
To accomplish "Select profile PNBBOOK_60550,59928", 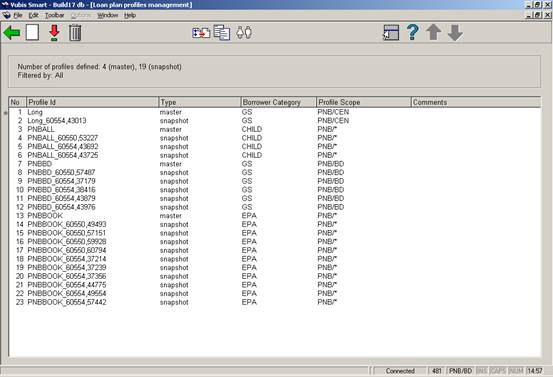I will pos(275,242).
